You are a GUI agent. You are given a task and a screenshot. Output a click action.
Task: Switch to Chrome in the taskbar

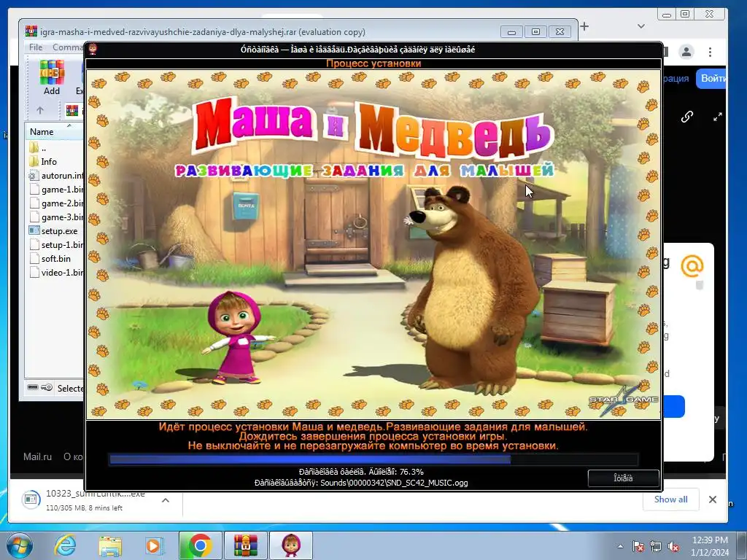pos(200,545)
